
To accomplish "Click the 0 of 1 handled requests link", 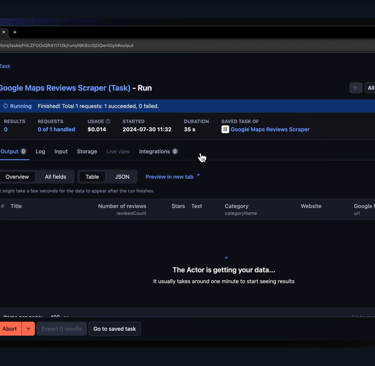I will click(56, 129).
